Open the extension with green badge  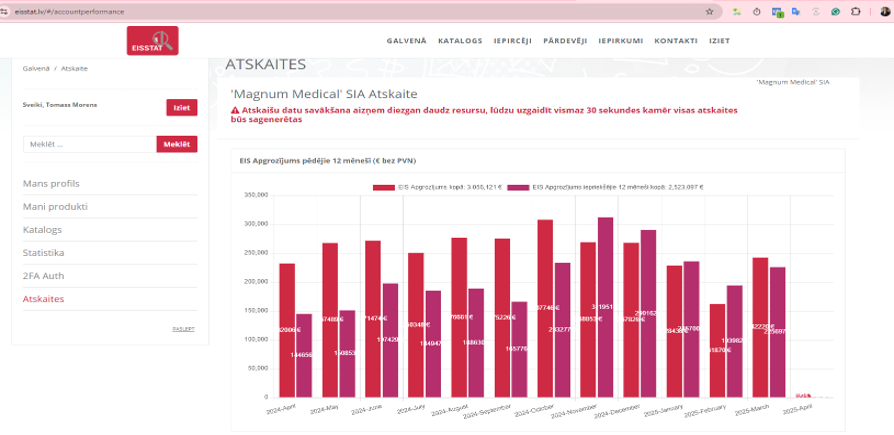click(x=777, y=11)
